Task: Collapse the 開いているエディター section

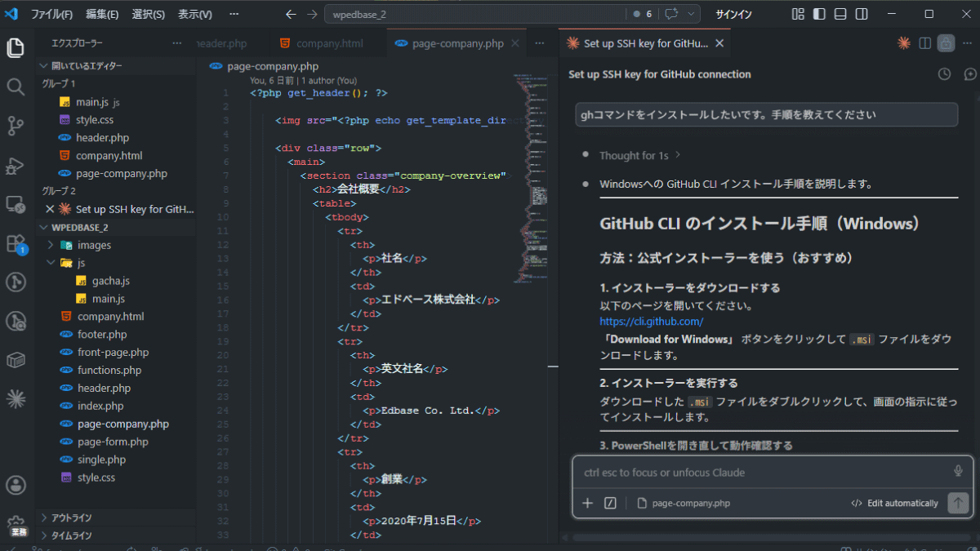Action: tap(115, 65)
